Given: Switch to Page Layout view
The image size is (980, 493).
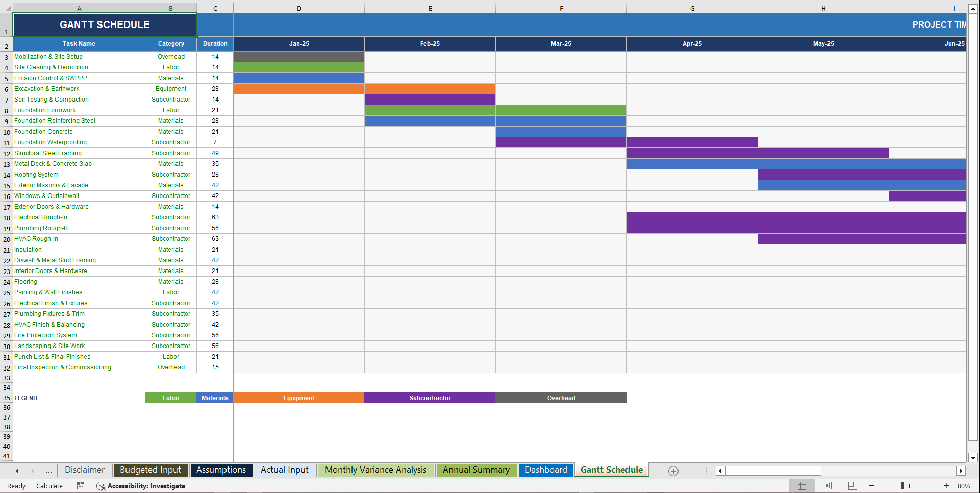Looking at the screenshot, I should [827, 486].
